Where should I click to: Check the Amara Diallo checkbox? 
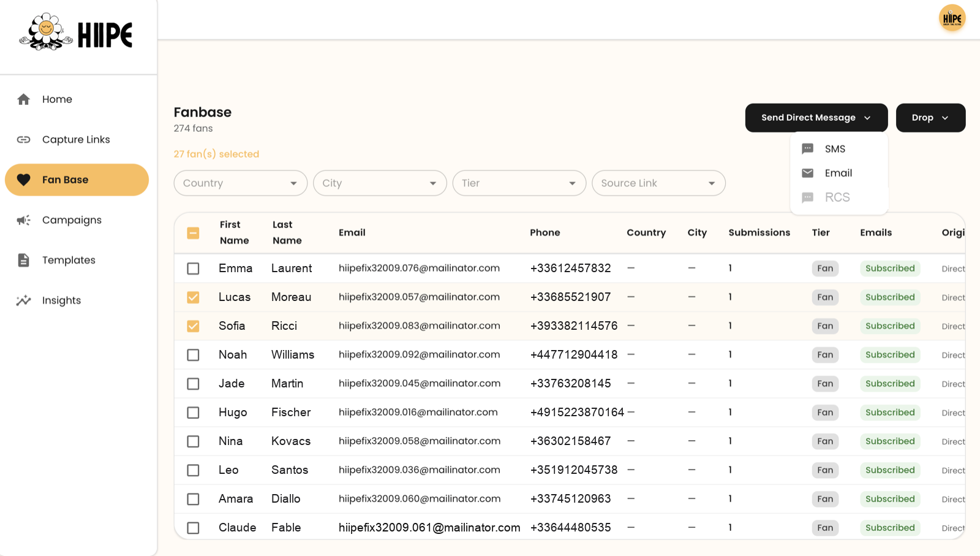(x=193, y=499)
